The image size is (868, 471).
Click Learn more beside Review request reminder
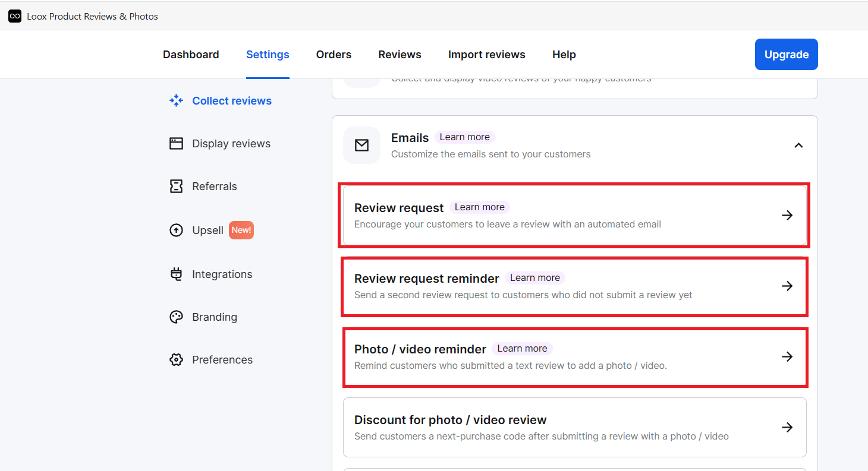tap(534, 278)
